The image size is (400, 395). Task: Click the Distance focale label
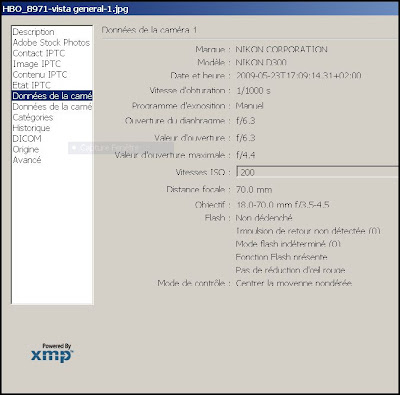pos(198,190)
